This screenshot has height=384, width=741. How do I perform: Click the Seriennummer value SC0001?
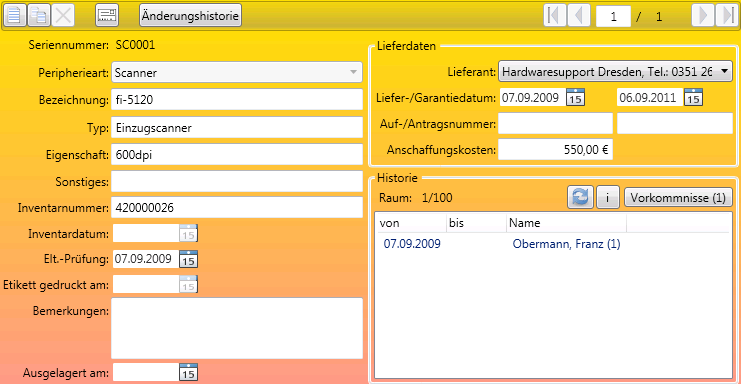point(135,45)
